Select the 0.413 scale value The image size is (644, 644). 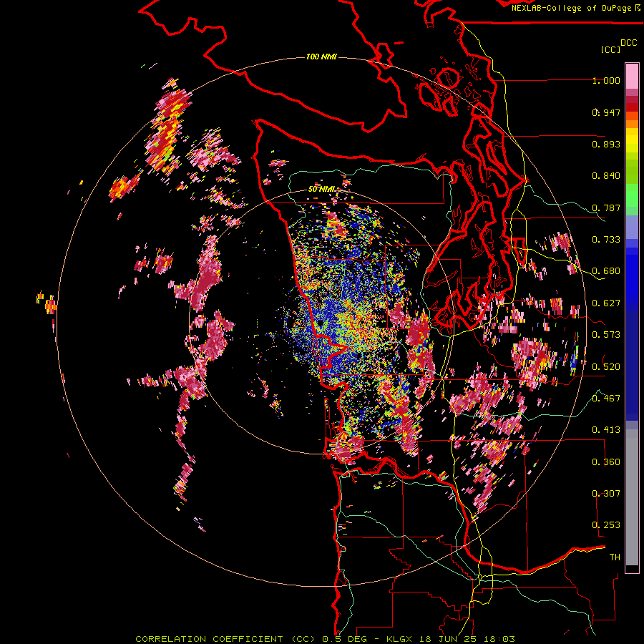[606, 430]
